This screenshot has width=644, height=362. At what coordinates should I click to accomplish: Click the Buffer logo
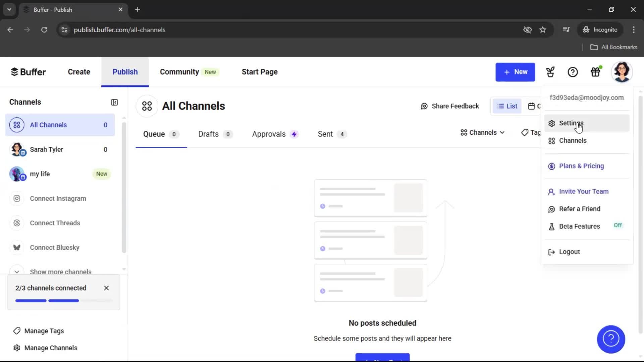[28, 72]
